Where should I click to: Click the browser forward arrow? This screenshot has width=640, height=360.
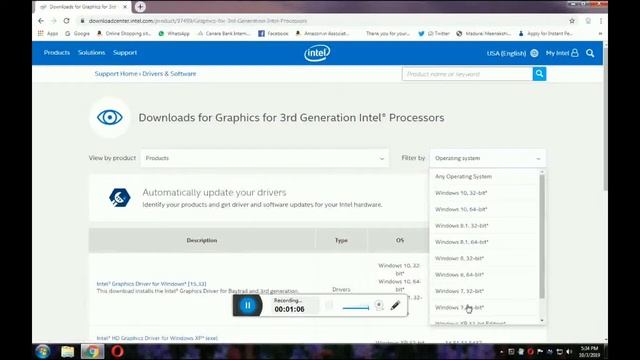53,21
